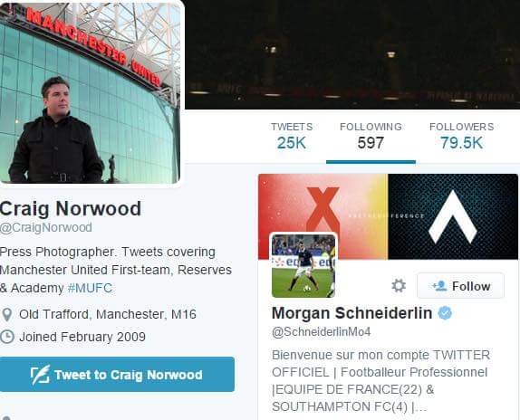520x420 pixels.
Task: Click the location pin icon by Old Trafford
Action: pos(7,315)
